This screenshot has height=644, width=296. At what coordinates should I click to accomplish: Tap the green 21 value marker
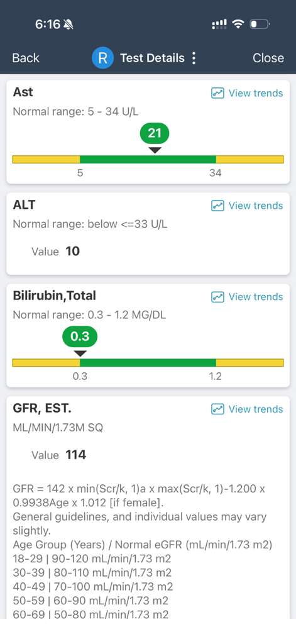pos(155,133)
